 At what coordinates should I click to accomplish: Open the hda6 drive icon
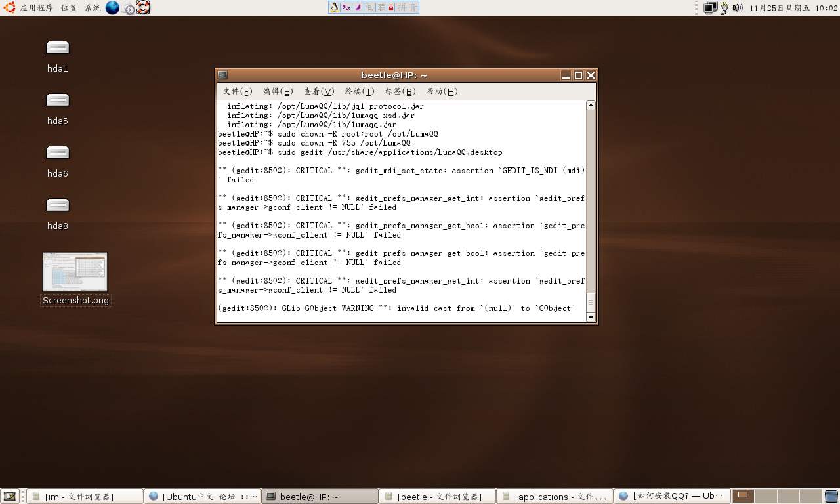[x=58, y=152]
